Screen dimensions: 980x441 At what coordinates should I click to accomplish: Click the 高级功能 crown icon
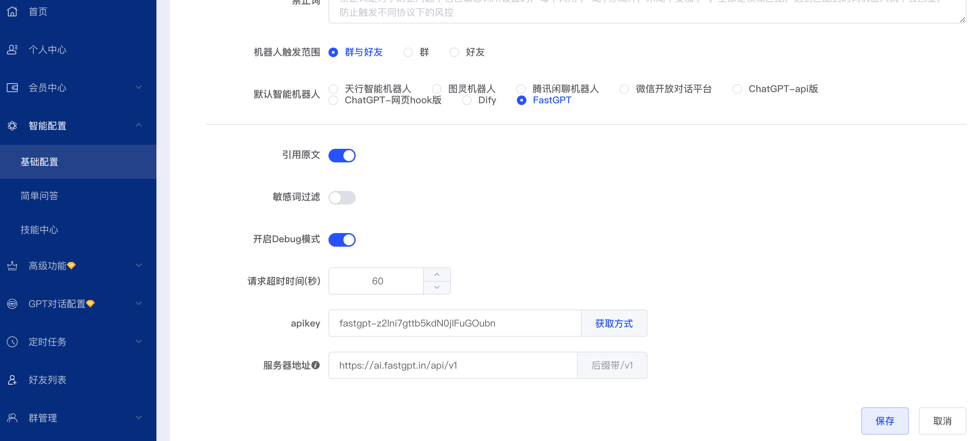13,266
